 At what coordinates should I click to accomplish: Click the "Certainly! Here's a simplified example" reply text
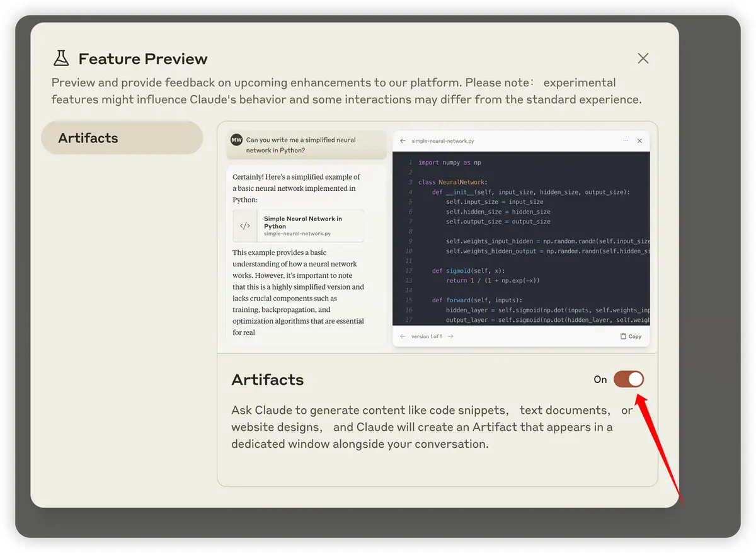pyautogui.click(x=297, y=188)
